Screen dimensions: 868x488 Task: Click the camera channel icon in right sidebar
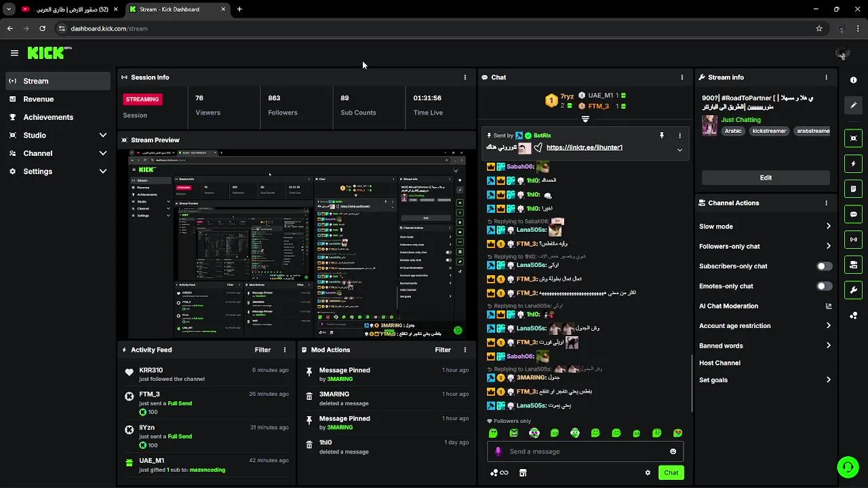[853, 264]
